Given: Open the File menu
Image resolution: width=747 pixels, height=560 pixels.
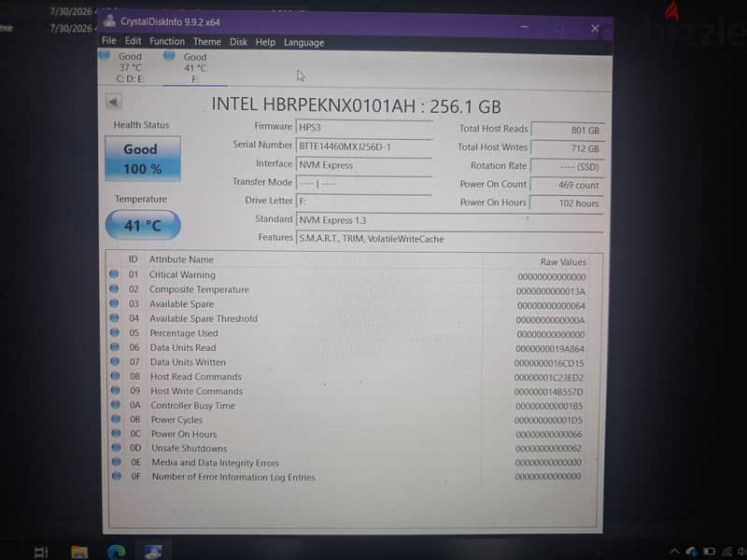Looking at the screenshot, I should [108, 41].
